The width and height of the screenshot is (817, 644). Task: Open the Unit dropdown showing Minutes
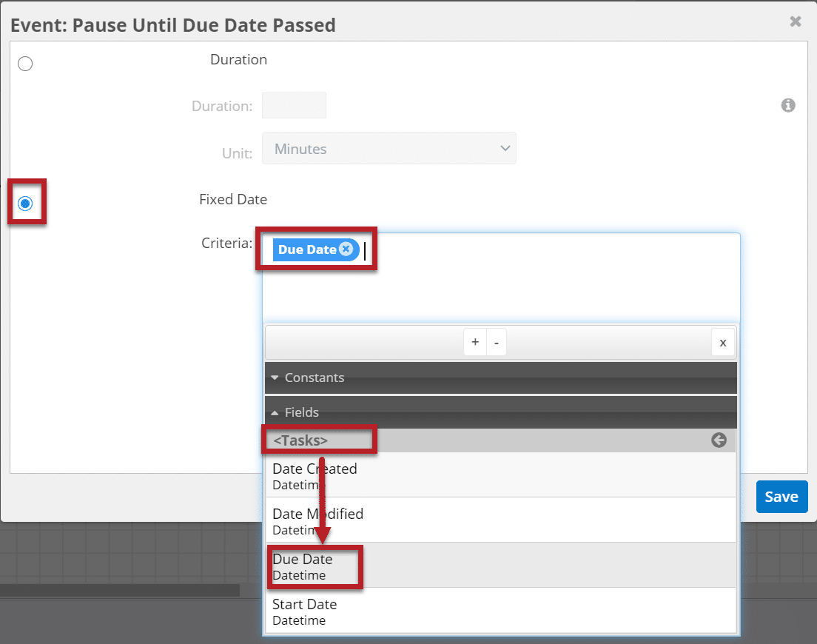389,148
